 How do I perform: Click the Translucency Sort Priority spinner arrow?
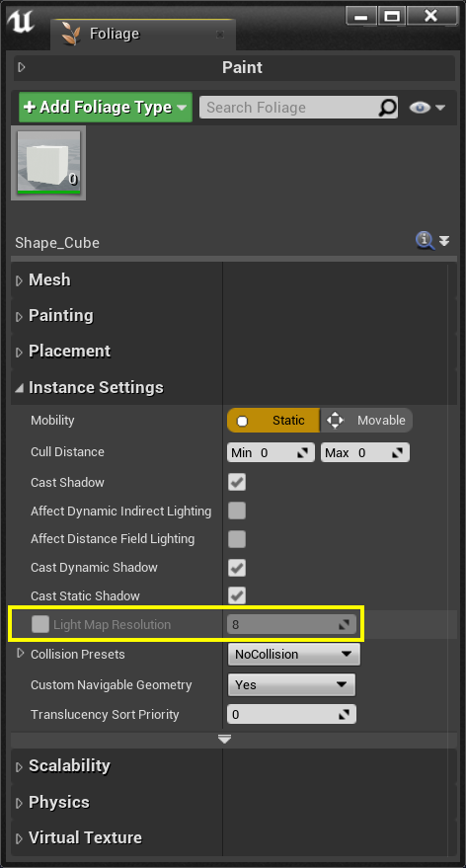point(345,715)
